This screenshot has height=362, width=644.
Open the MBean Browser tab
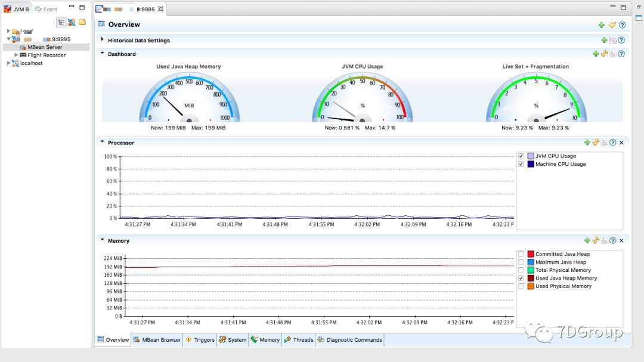click(x=157, y=340)
